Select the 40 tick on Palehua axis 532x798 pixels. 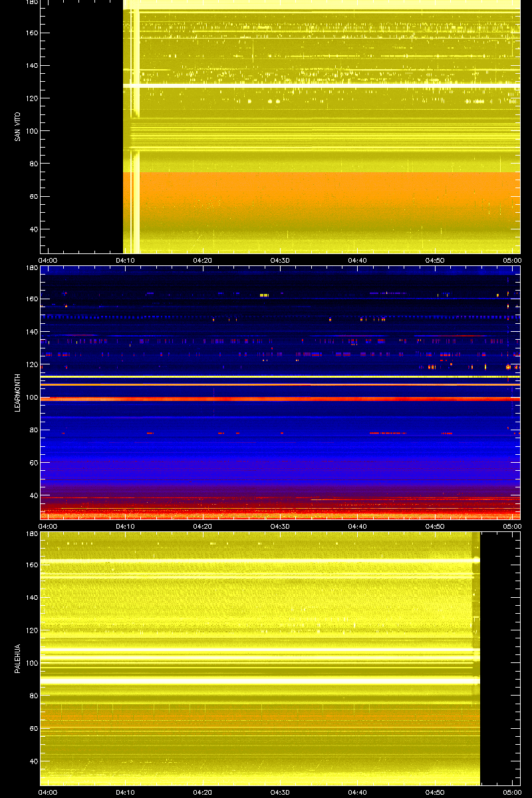click(33, 761)
